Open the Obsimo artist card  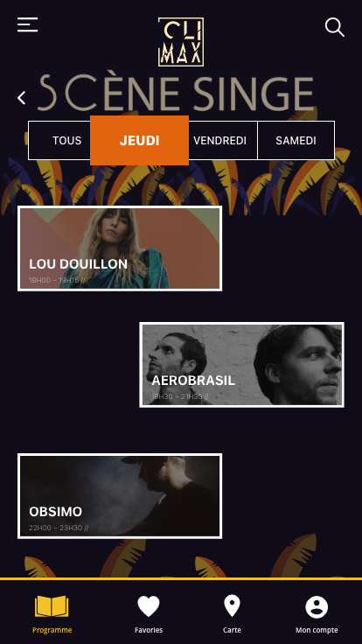tap(120, 496)
